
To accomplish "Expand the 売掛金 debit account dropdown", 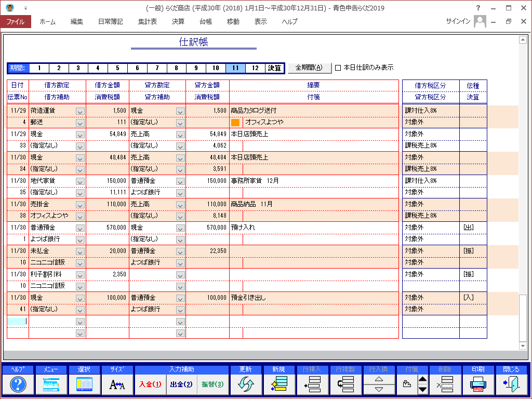I will click(x=80, y=205).
